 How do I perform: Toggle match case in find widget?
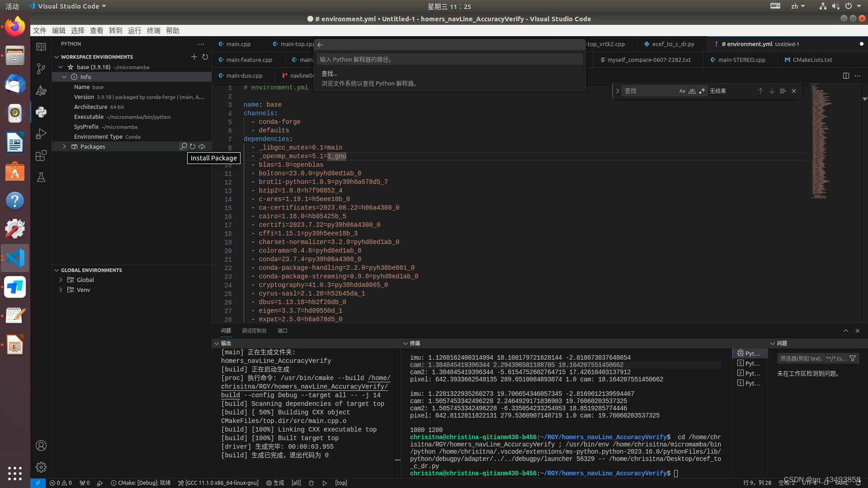pos(682,91)
